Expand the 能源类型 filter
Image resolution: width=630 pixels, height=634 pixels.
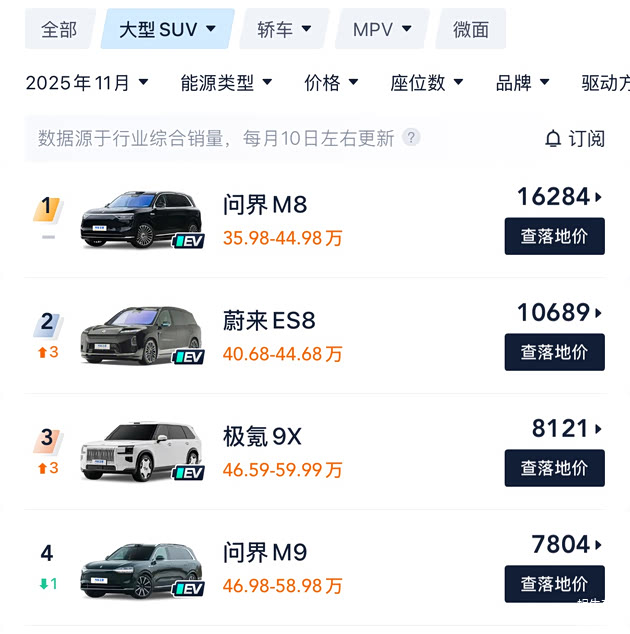227,83
